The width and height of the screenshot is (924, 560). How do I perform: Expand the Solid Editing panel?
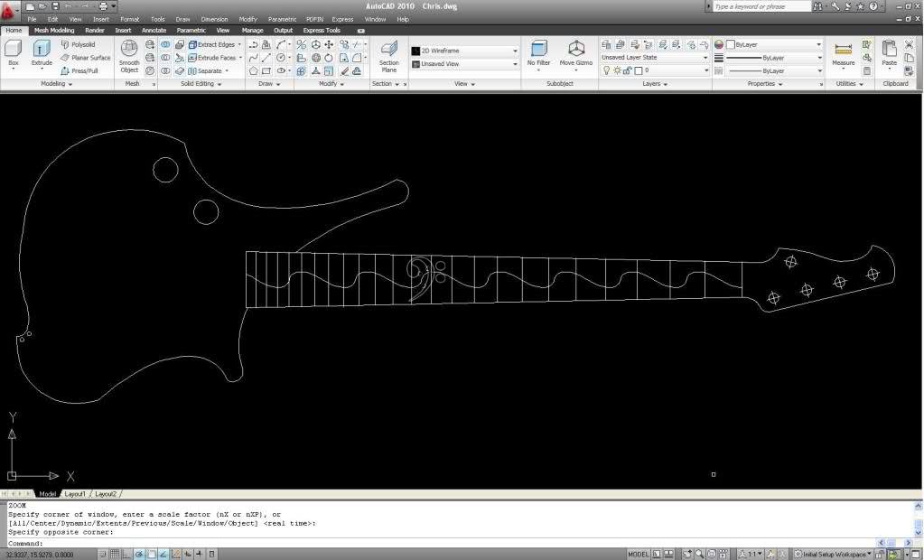pos(201,84)
